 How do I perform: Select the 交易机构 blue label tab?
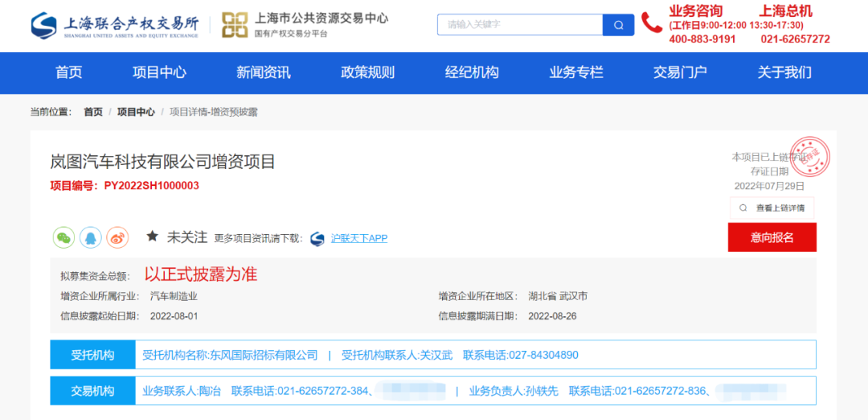[x=93, y=391]
